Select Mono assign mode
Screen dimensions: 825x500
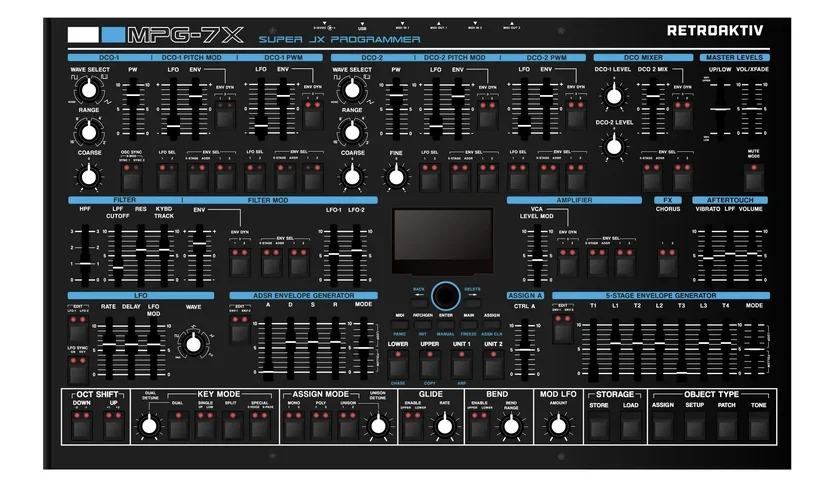[294, 425]
